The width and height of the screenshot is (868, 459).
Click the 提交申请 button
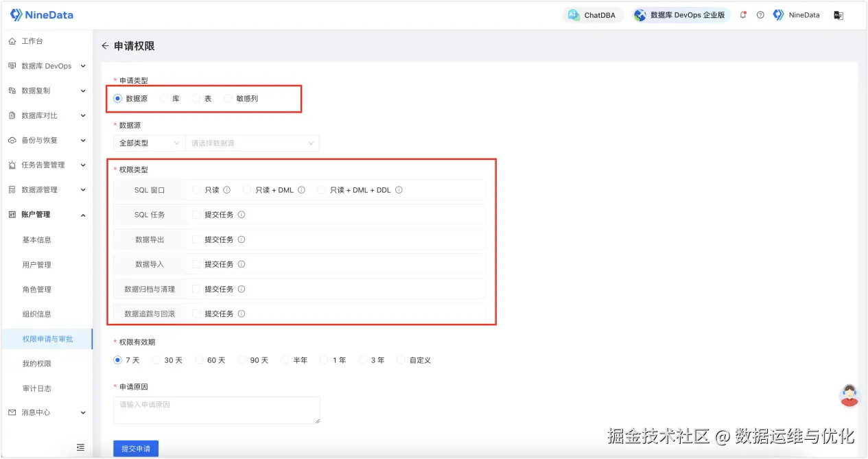click(136, 449)
